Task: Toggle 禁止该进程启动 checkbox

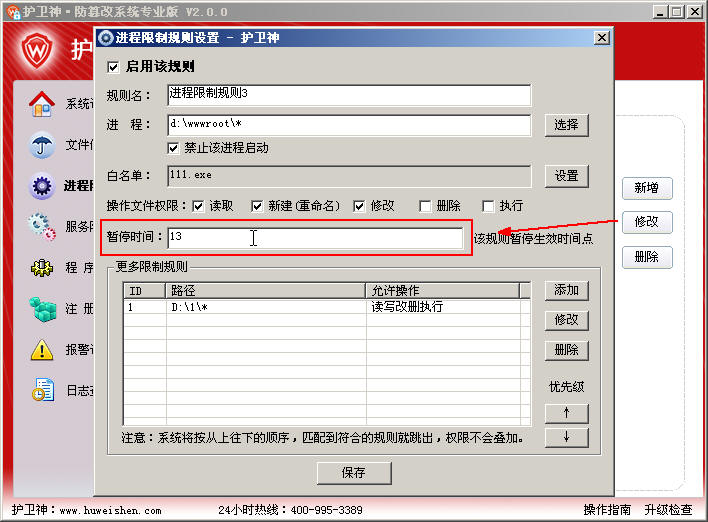Action: 173,148
